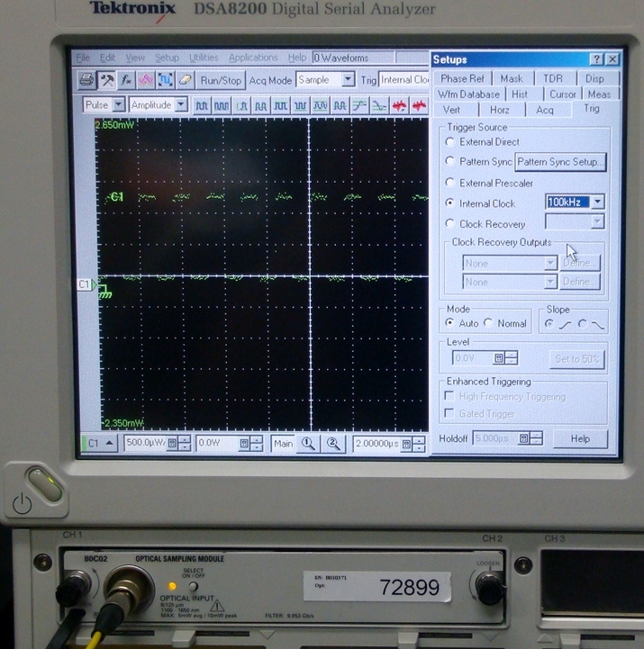Select the Clock Recovery trigger source
This screenshot has width=644, height=649.
(450, 224)
